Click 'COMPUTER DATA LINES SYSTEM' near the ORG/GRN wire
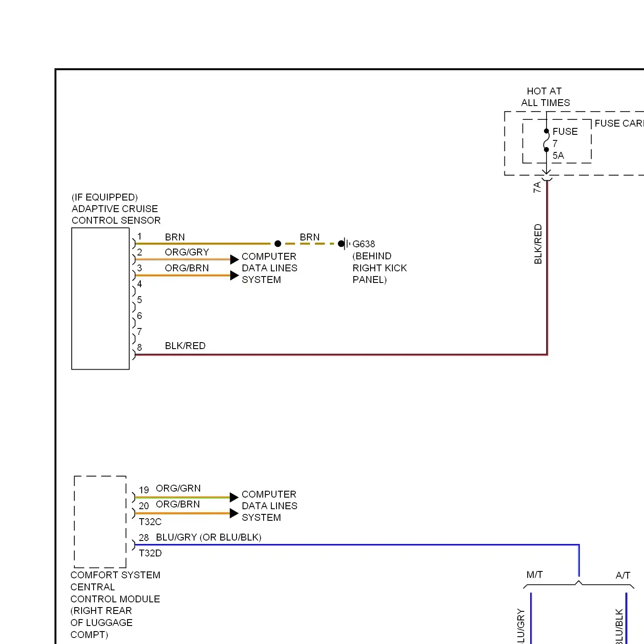Image resolution: width=644 pixels, height=644 pixels. (269, 506)
